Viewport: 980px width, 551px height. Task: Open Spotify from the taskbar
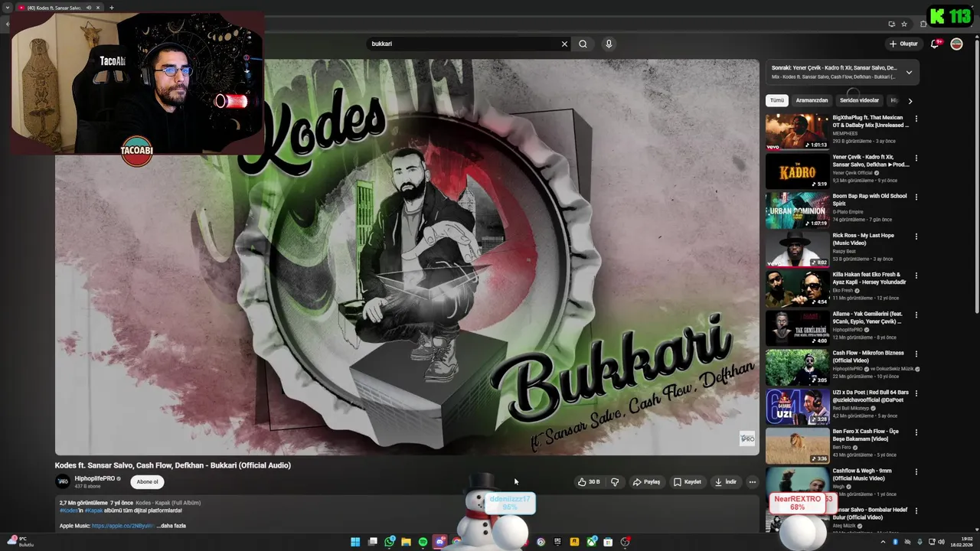423,542
